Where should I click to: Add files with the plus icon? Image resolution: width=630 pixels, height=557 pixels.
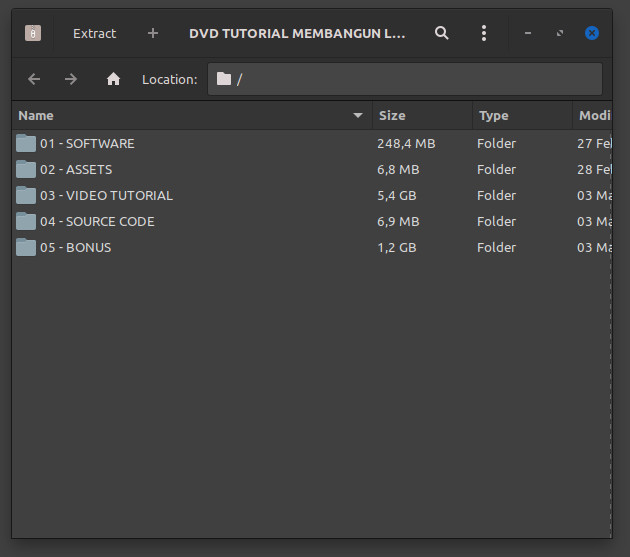click(x=153, y=33)
